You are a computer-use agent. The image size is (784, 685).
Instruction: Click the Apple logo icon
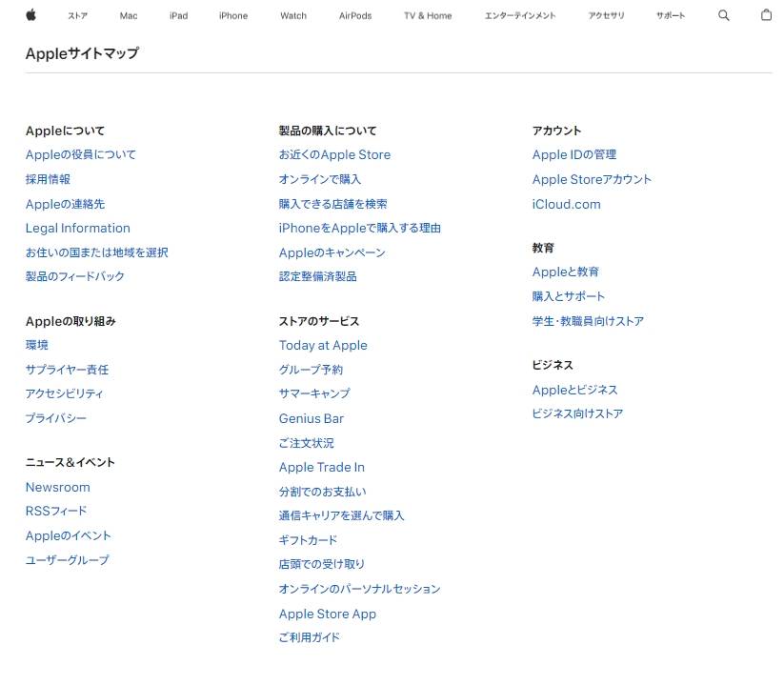pyautogui.click(x=30, y=15)
